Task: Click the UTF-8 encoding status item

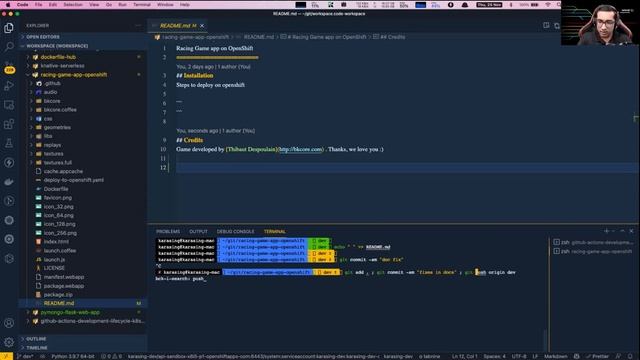Action: click(519, 356)
